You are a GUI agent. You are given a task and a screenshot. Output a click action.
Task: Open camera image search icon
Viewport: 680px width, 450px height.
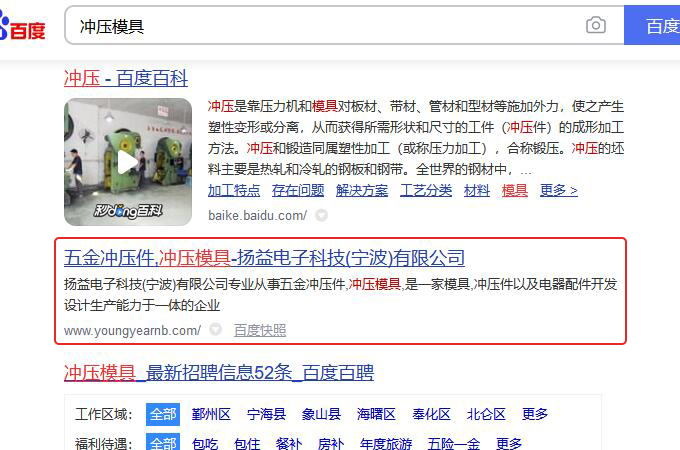(x=596, y=25)
